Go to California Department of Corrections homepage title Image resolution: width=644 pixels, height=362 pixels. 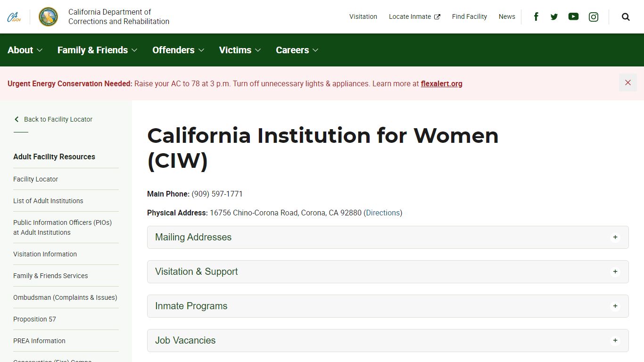119,16
